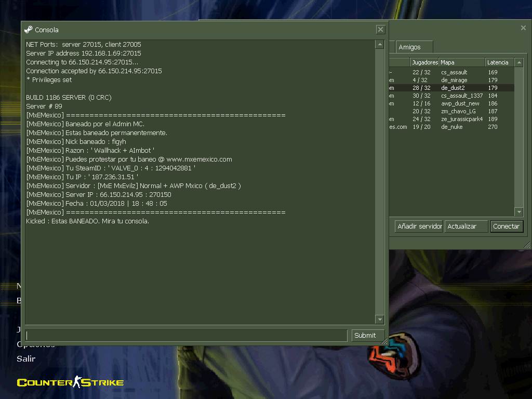Select the highlighted de_dust2 server row
Viewport: 532px width, 399px height.
pos(451,88)
